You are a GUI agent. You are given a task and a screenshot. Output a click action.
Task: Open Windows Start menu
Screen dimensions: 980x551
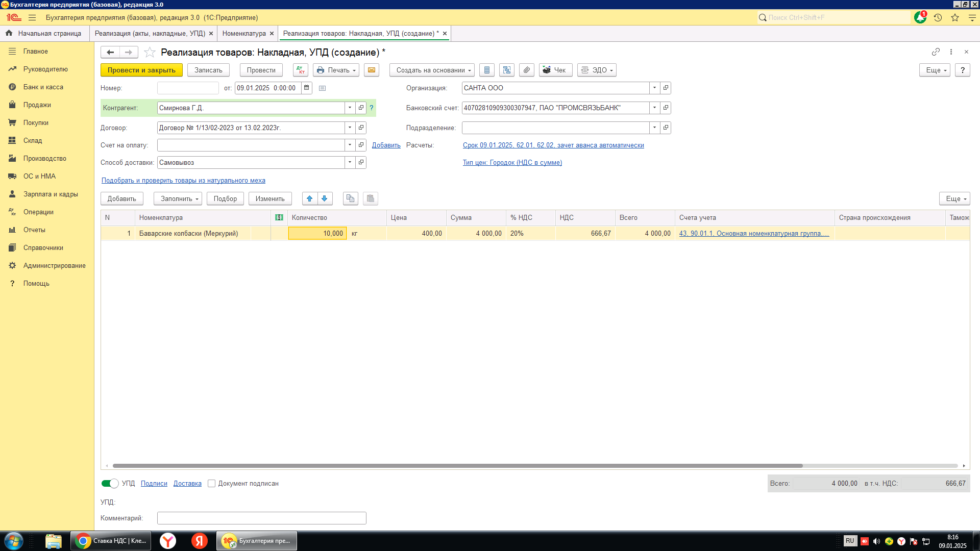(14, 541)
